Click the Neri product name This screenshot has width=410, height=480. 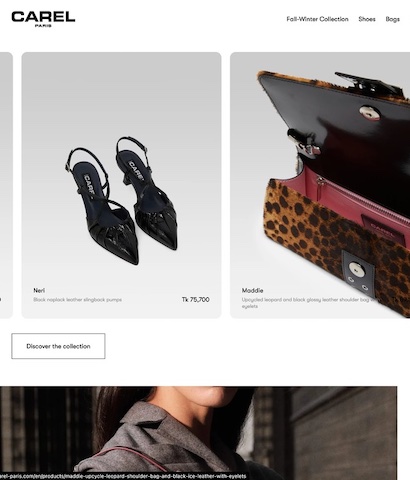coord(39,290)
